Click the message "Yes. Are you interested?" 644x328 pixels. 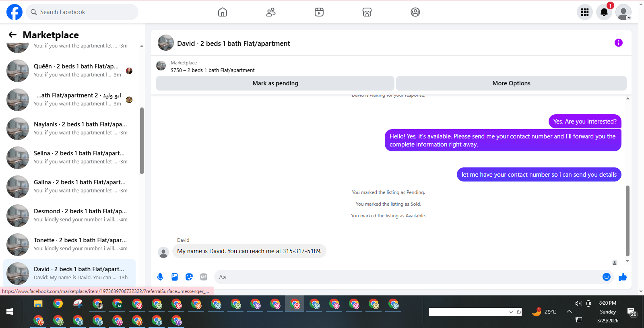pos(585,122)
